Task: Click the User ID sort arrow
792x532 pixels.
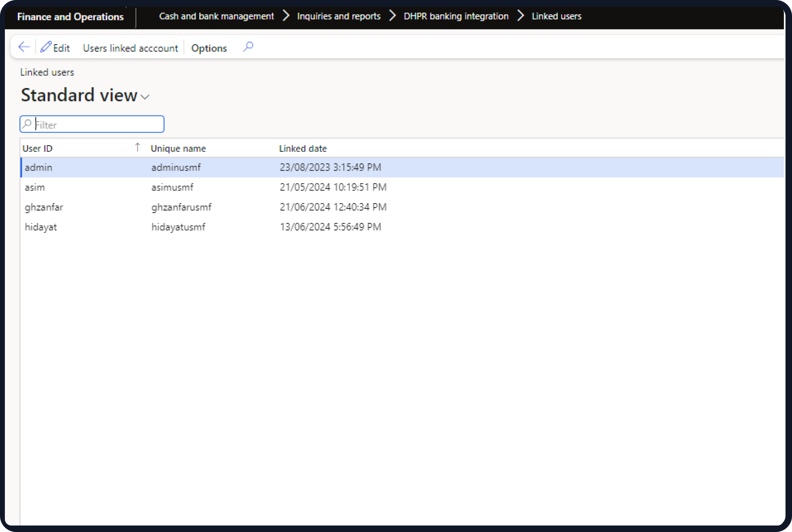Action: coord(138,147)
